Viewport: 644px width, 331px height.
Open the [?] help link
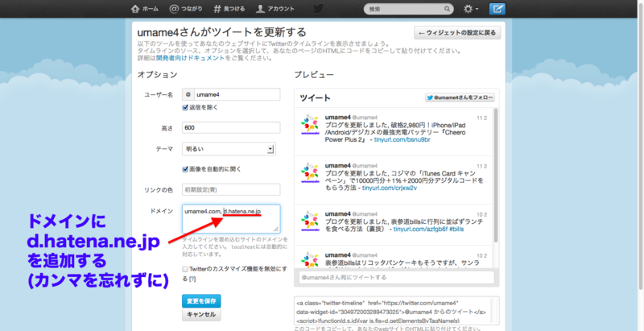point(192,279)
